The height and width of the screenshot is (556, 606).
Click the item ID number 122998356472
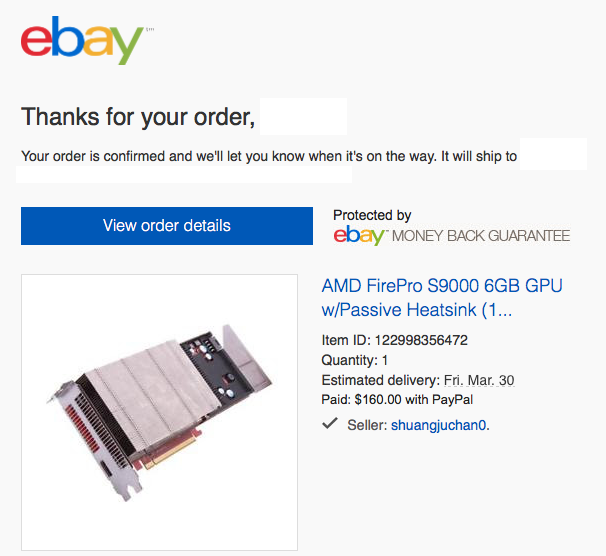coord(421,340)
